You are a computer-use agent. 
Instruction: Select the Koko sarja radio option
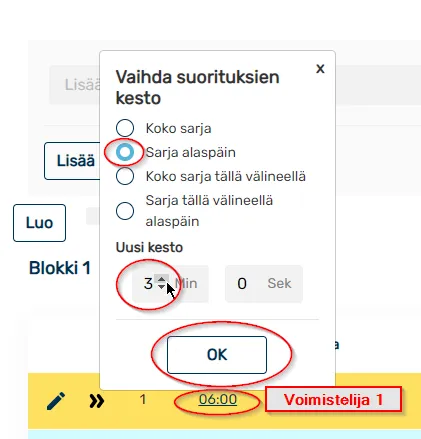pyautogui.click(x=125, y=128)
